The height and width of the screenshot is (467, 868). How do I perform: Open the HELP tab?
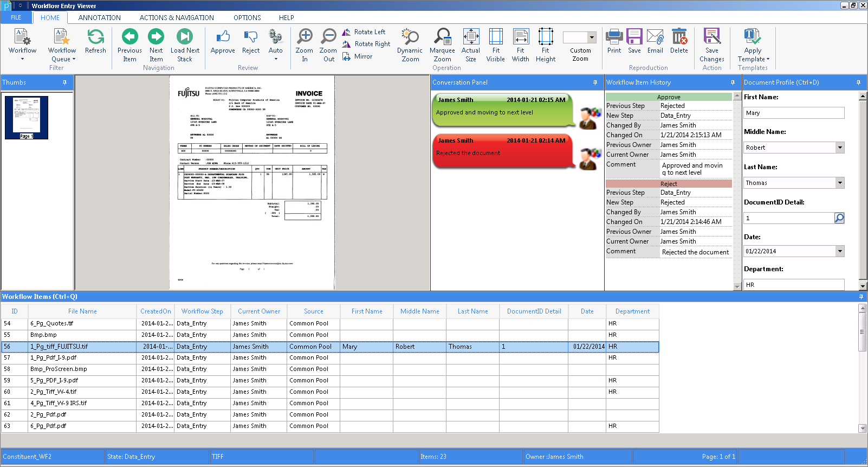[x=287, y=17]
